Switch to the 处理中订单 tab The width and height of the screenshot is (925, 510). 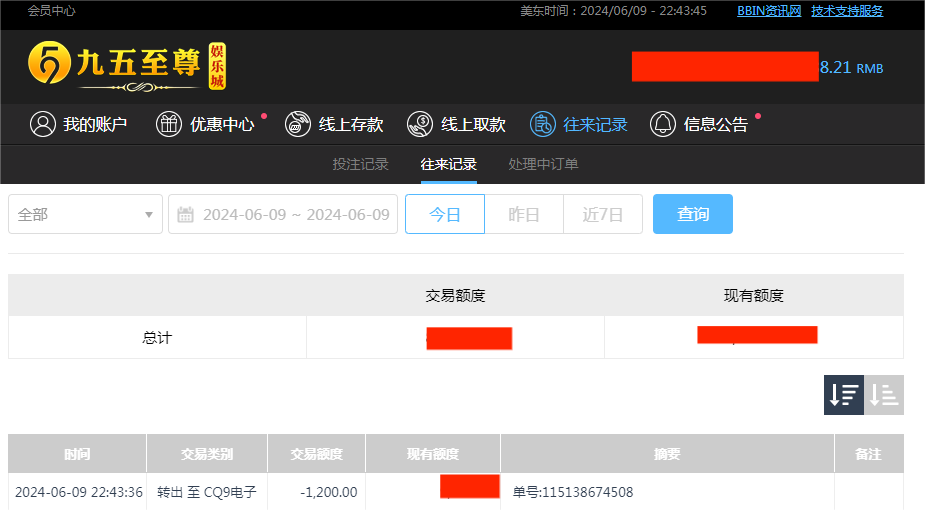[543, 164]
